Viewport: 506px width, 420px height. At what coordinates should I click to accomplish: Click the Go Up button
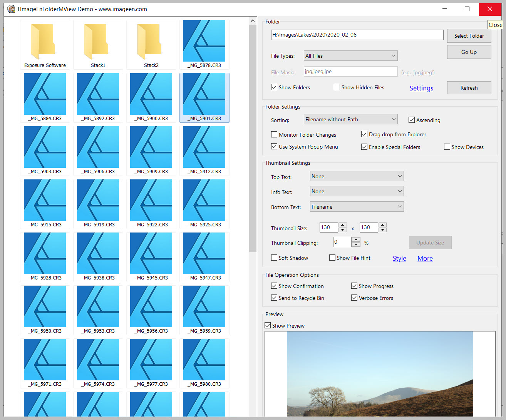pyautogui.click(x=469, y=52)
